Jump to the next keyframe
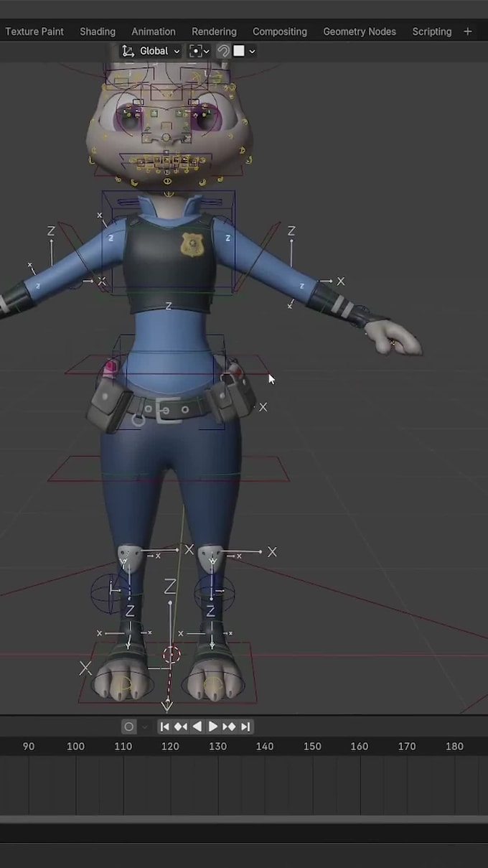488x868 pixels. click(x=229, y=727)
